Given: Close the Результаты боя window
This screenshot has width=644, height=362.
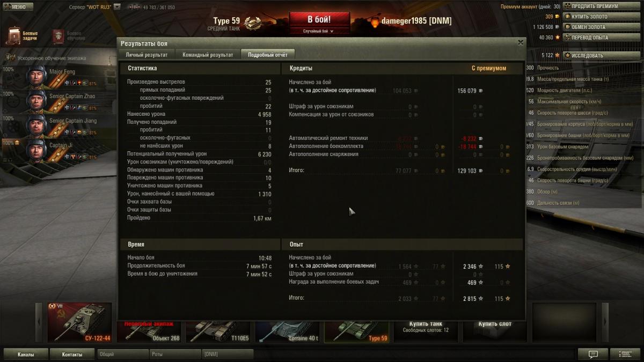Looking at the screenshot, I should tap(520, 42).
